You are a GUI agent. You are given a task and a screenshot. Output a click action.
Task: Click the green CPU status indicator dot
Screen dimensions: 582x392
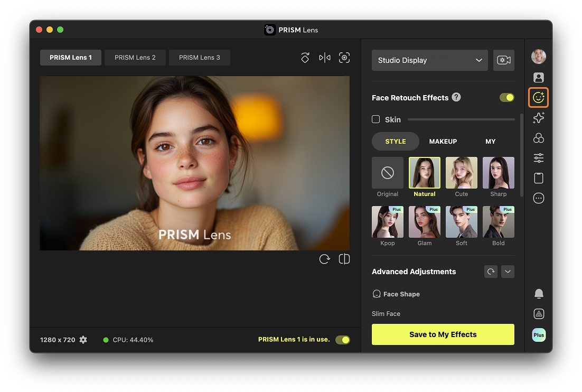(x=106, y=340)
